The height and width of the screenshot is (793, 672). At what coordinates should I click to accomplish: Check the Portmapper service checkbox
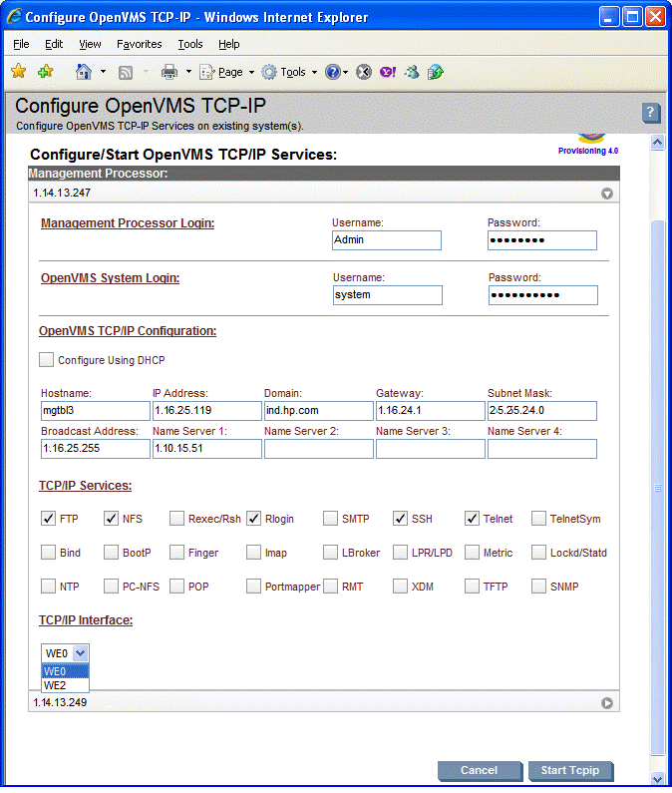coord(253,587)
